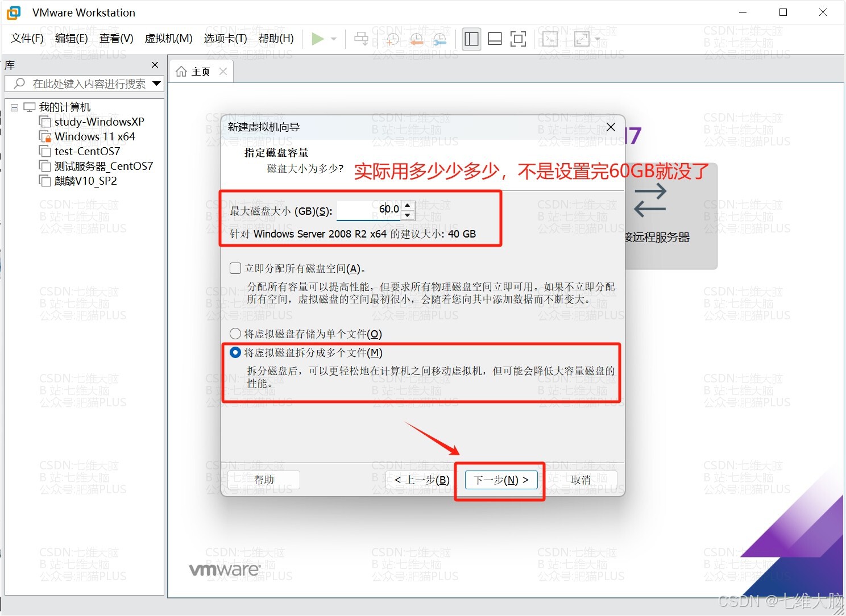Viewport: 846px width, 616px height.
Task: Open stretch display dropdown arrow
Action: [x=598, y=39]
